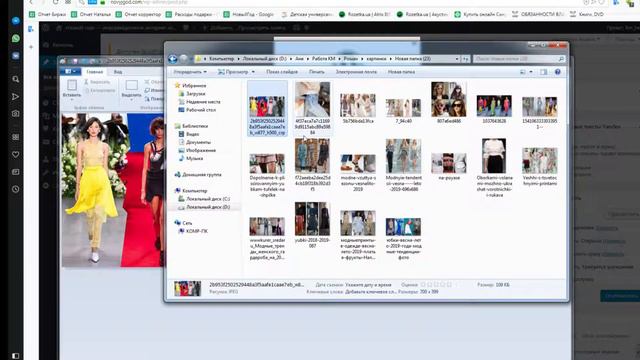640x360 pixels.
Task: Click Печать in the Explorer toolbar
Action: 317,72
